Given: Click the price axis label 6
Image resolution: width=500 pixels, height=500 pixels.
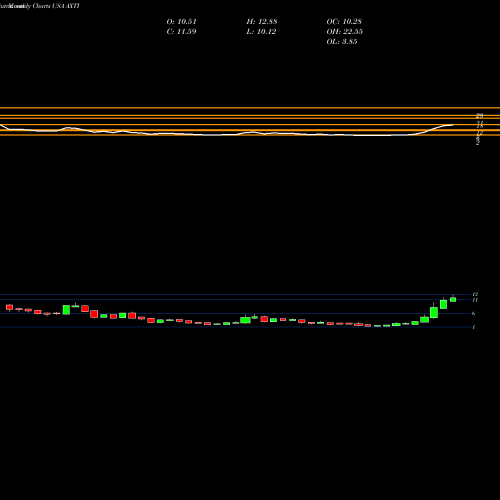Looking at the screenshot, I should [x=474, y=313].
